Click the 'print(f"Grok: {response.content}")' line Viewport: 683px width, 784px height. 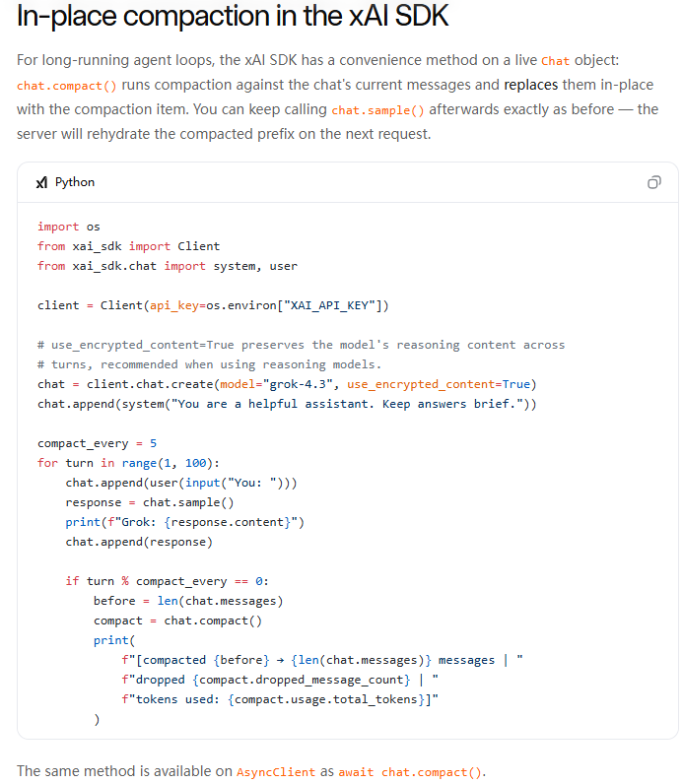(184, 522)
